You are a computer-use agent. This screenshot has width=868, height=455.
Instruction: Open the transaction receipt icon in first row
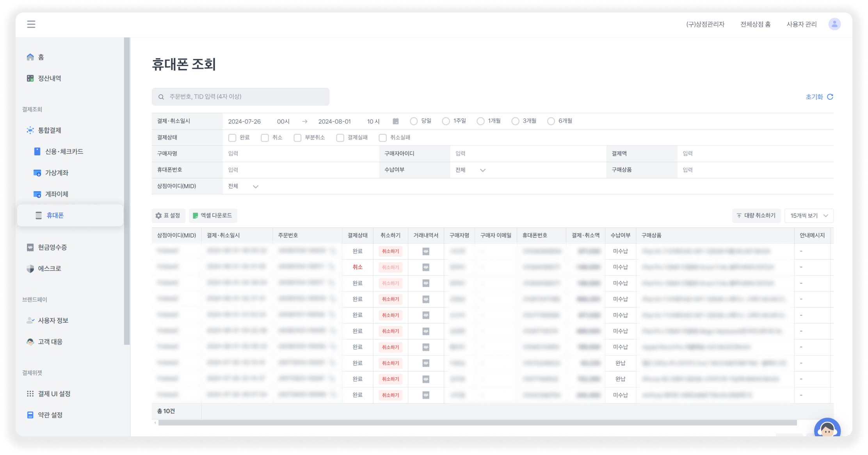(x=426, y=252)
